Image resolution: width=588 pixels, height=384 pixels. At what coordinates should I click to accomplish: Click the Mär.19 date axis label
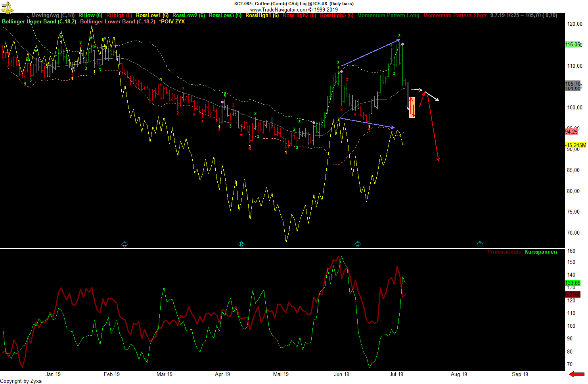[165, 374]
